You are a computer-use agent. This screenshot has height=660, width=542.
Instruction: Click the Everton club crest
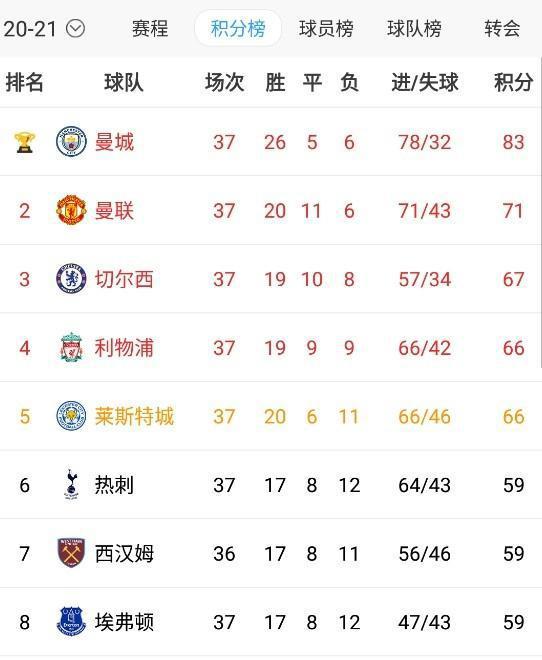[x=71, y=621]
